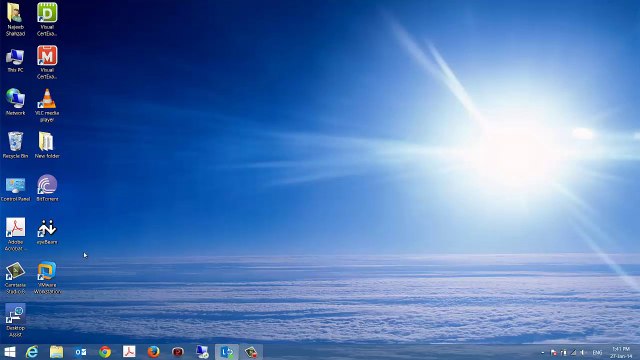
Task: Select the Adobe Acrobat desktop shortcut
Action: tap(15, 234)
